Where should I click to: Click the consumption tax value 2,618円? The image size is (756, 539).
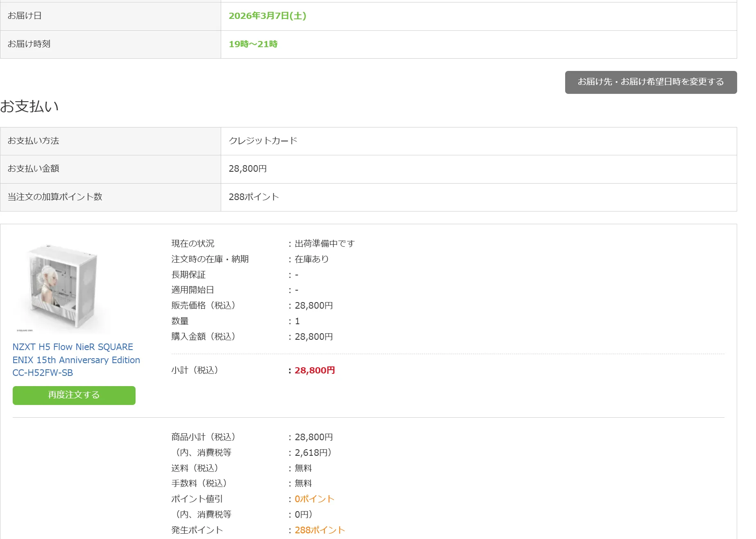(313, 453)
